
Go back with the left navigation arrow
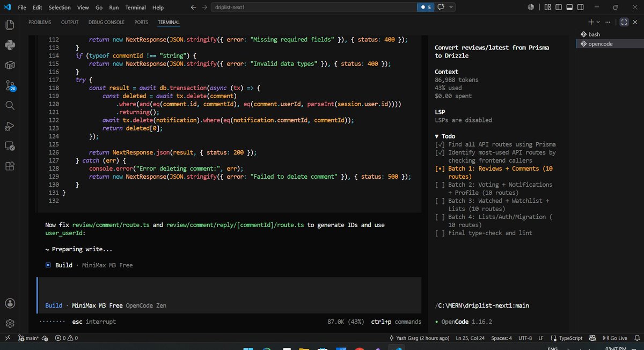[194, 8]
